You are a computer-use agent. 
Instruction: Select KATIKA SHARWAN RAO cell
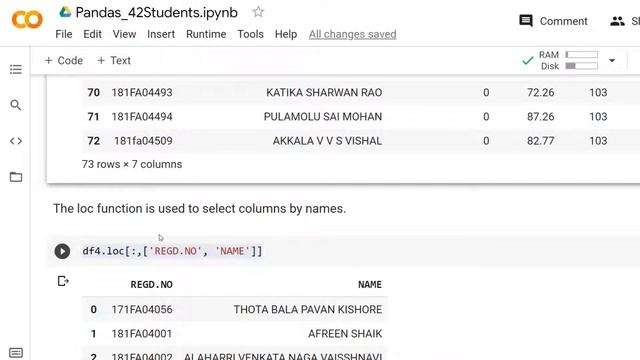[324, 92]
